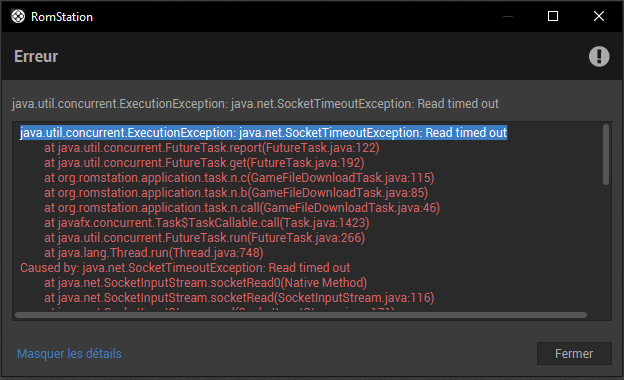
Task: Close the RomStation window with the X
Action: point(599,16)
